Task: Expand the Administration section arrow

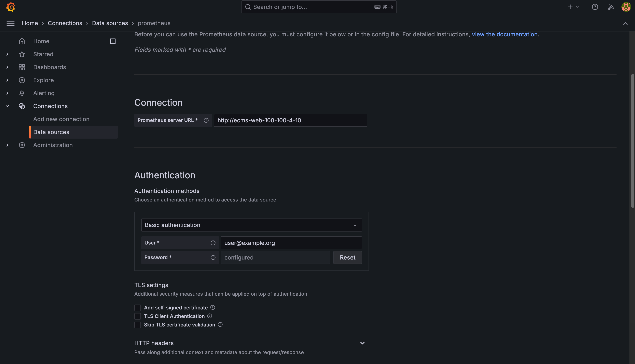Action: coord(7,145)
